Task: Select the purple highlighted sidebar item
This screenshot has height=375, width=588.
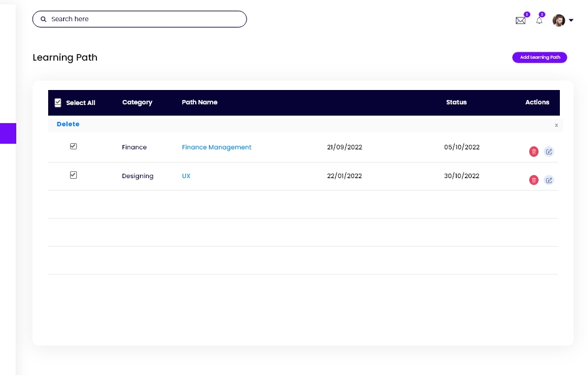Action: tap(8, 133)
